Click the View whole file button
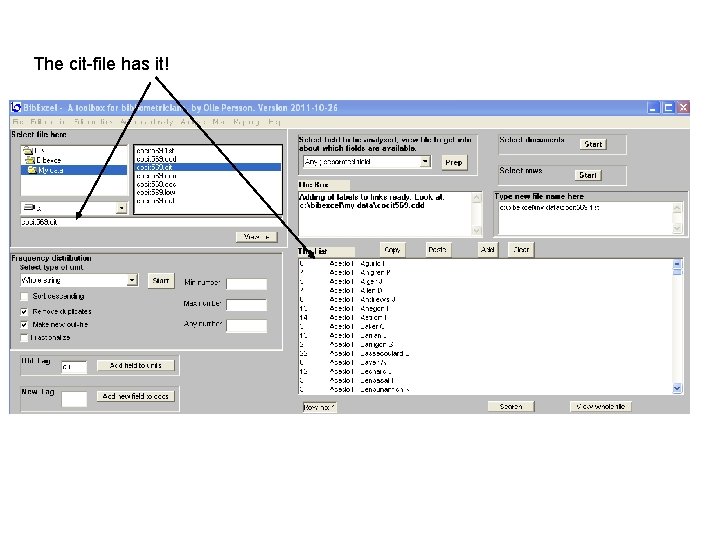The height and width of the screenshot is (540, 720). click(601, 406)
